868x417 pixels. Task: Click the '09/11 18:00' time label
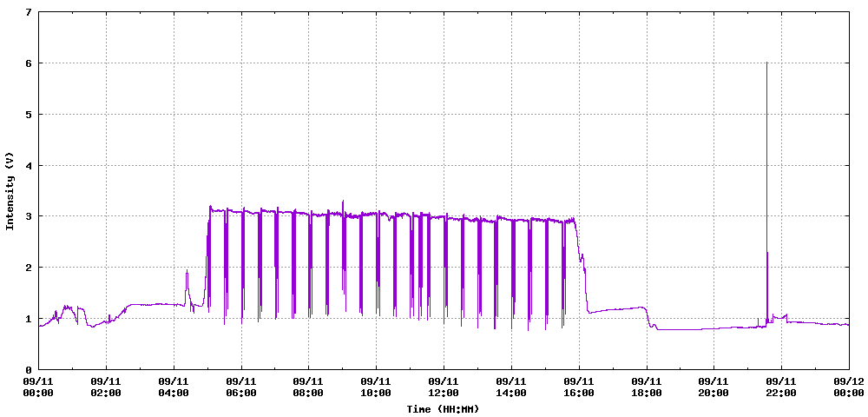click(x=647, y=387)
